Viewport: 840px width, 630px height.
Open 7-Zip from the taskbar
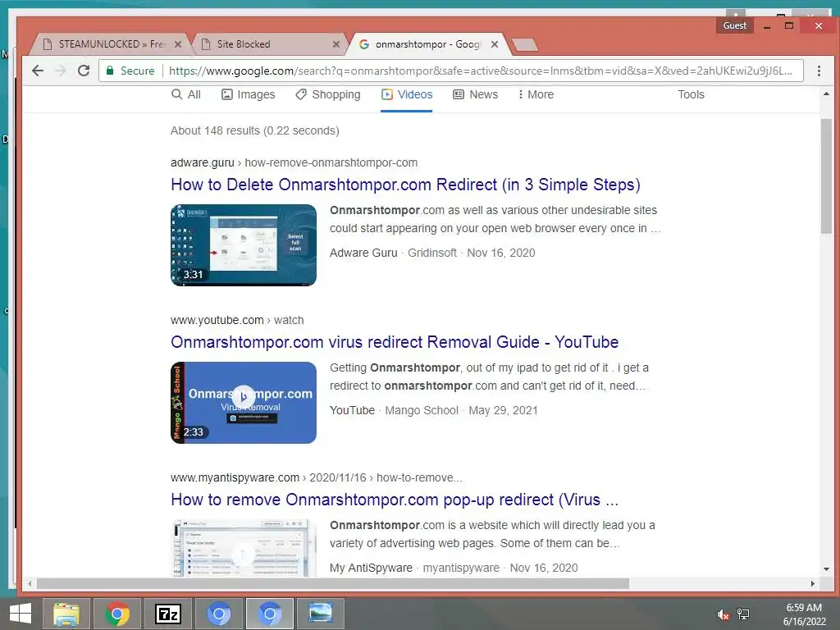167,614
